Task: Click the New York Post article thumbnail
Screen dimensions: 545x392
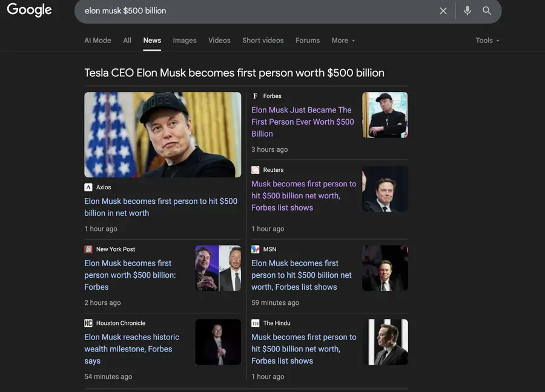Action: click(218, 268)
